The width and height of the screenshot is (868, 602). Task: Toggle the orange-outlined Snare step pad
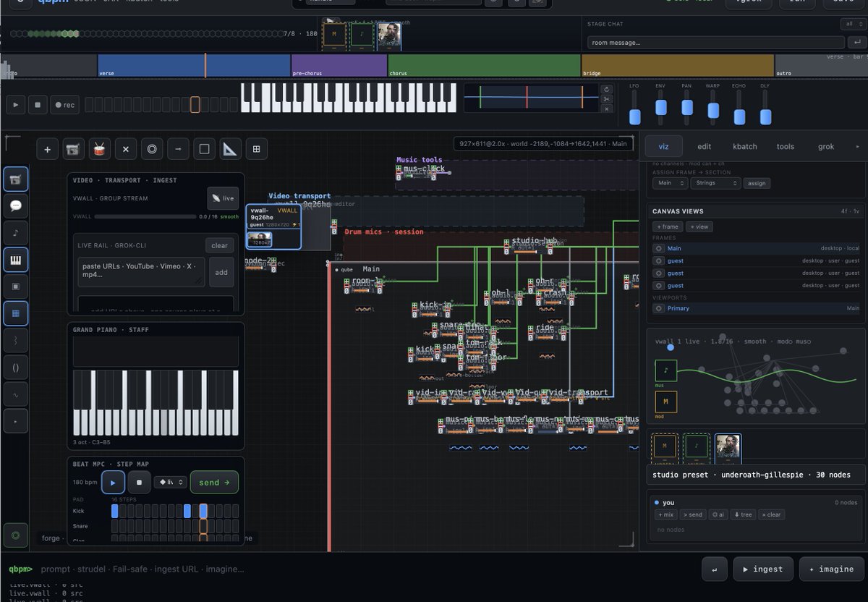point(203,526)
